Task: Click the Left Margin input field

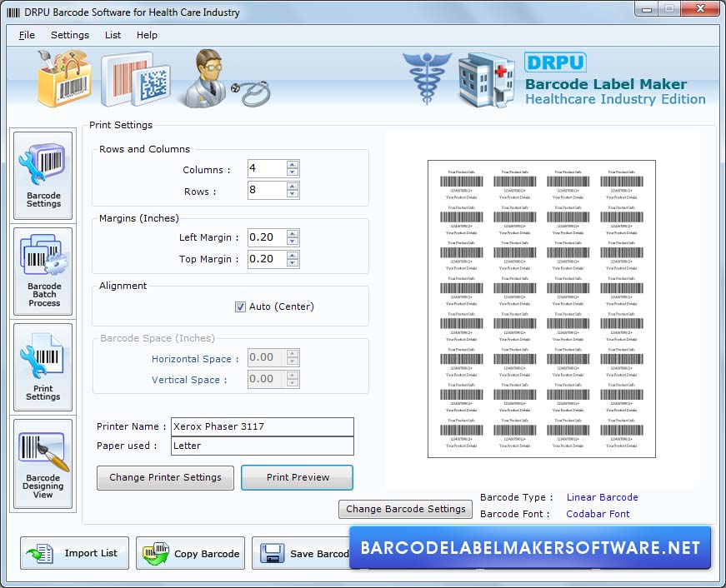Action: (x=267, y=237)
